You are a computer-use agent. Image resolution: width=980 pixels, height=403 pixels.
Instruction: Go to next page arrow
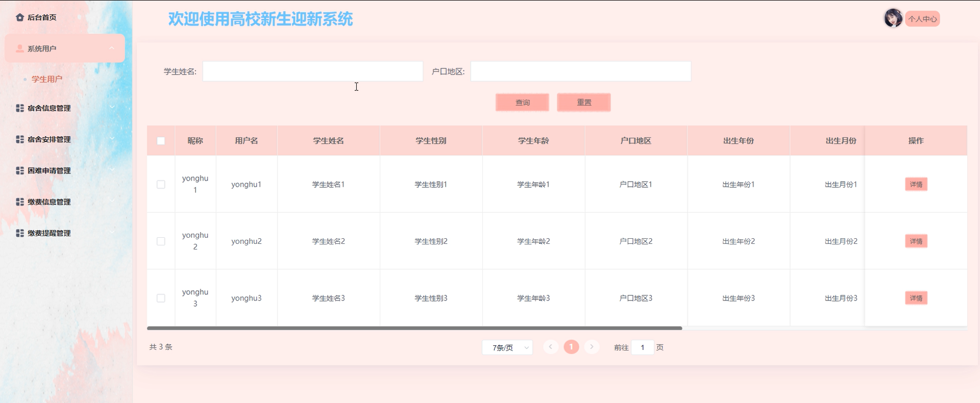[x=592, y=347]
